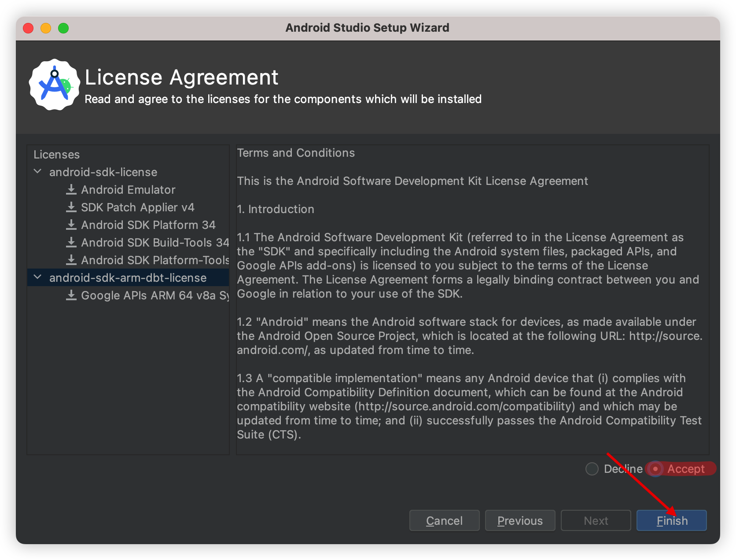Viewport: 736px width, 560px height.
Task: Select android-sdk-license in the Licenses tree
Action: pyautogui.click(x=103, y=172)
